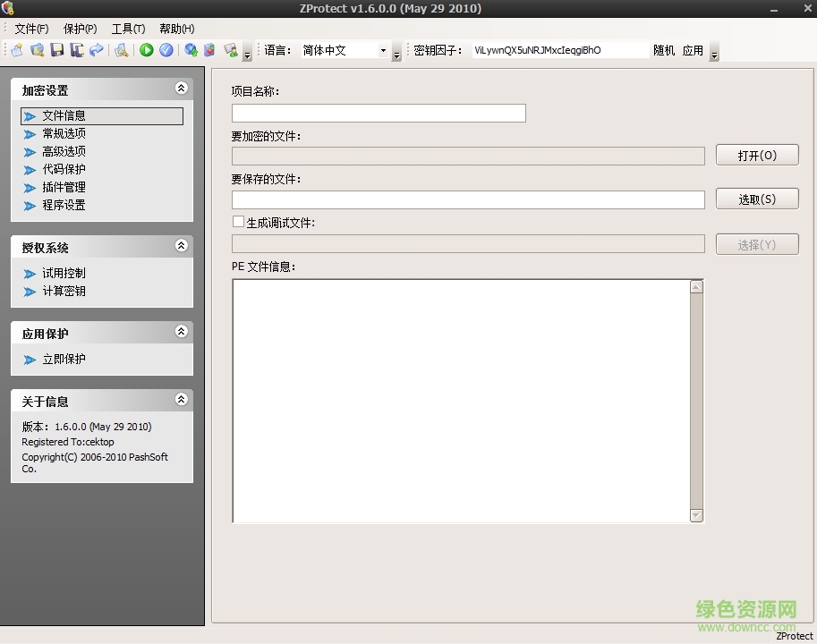Click the blue checkmark verify icon
This screenshot has height=644, width=817.
[167, 51]
